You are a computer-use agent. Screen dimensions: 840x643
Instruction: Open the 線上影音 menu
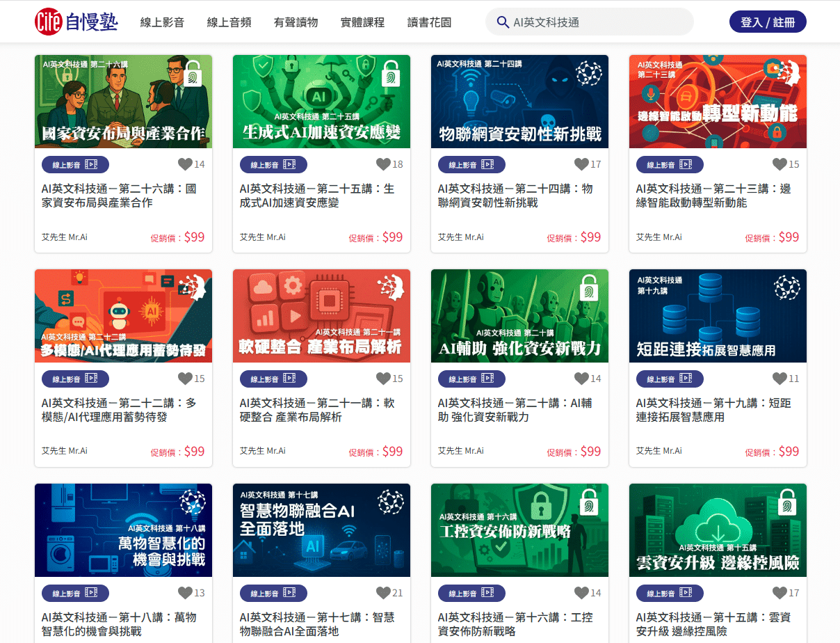tap(162, 22)
